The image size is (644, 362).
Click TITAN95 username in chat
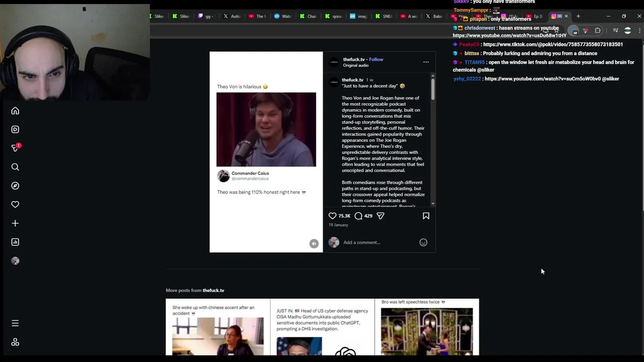[474, 62]
